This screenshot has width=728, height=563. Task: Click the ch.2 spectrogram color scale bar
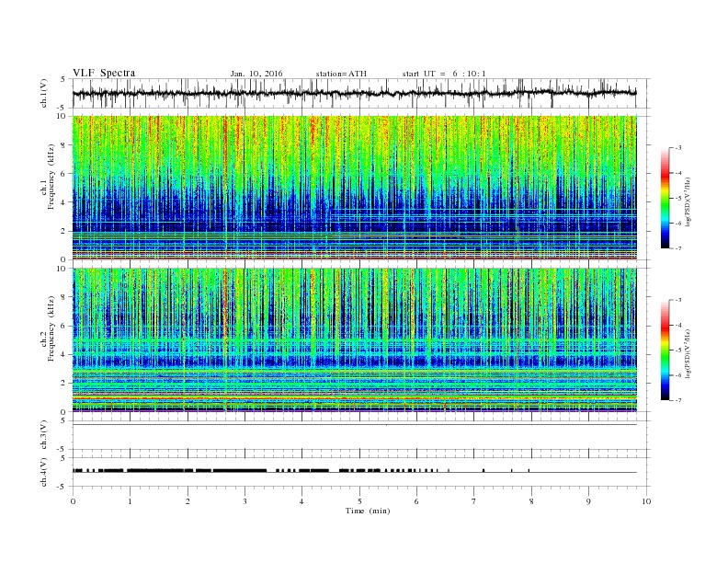pos(665,350)
